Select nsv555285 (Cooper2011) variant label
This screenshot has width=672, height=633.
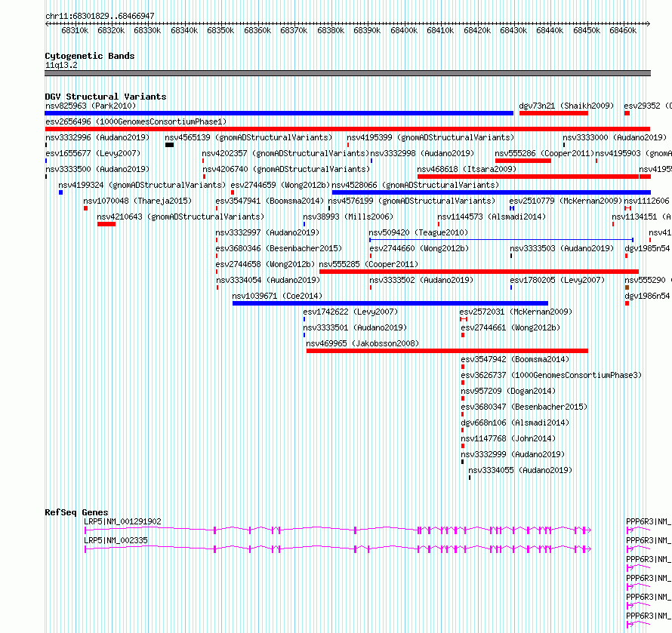[368, 264]
